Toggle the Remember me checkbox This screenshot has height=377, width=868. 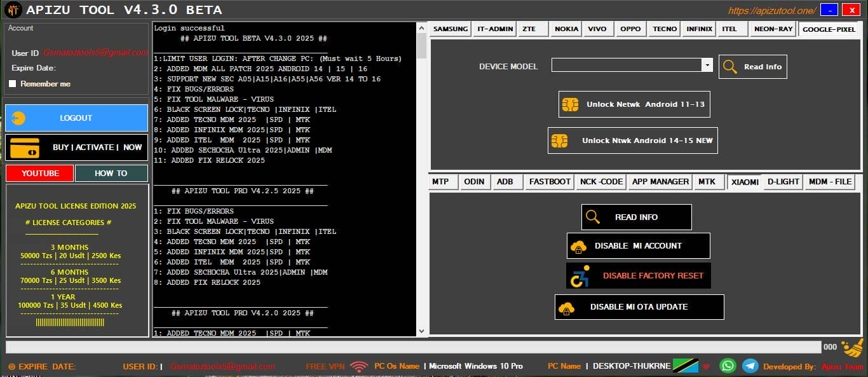click(x=12, y=84)
